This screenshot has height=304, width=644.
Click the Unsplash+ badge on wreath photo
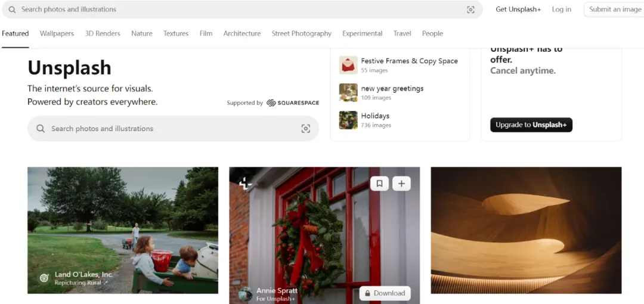click(245, 184)
